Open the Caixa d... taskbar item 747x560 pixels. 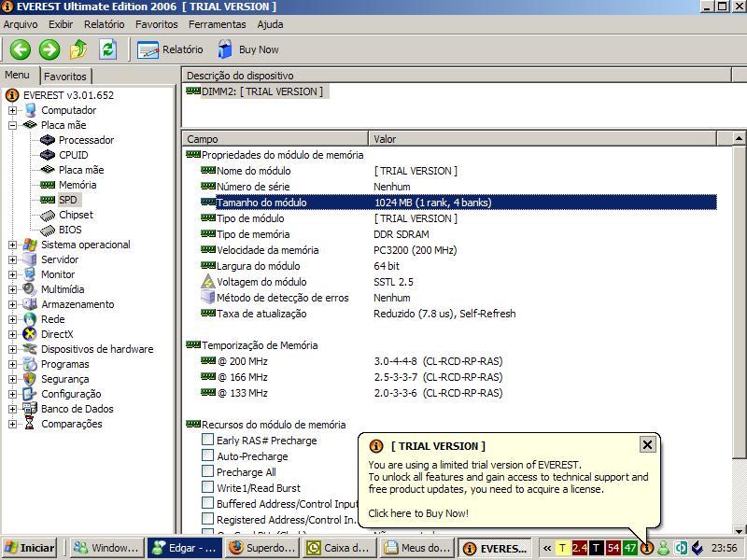click(x=340, y=548)
